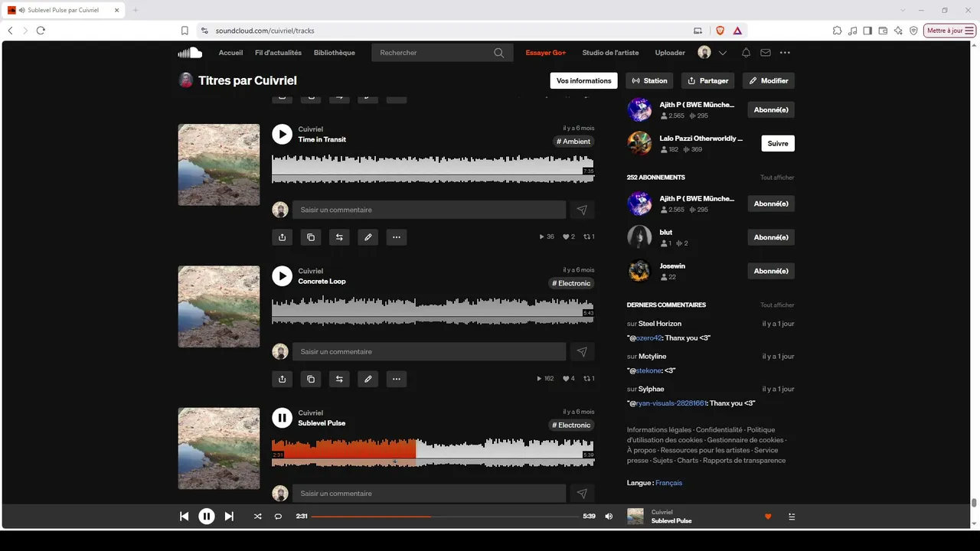The width and height of the screenshot is (980, 551).
Task: Share the Concrete Loop track
Action: point(283,379)
